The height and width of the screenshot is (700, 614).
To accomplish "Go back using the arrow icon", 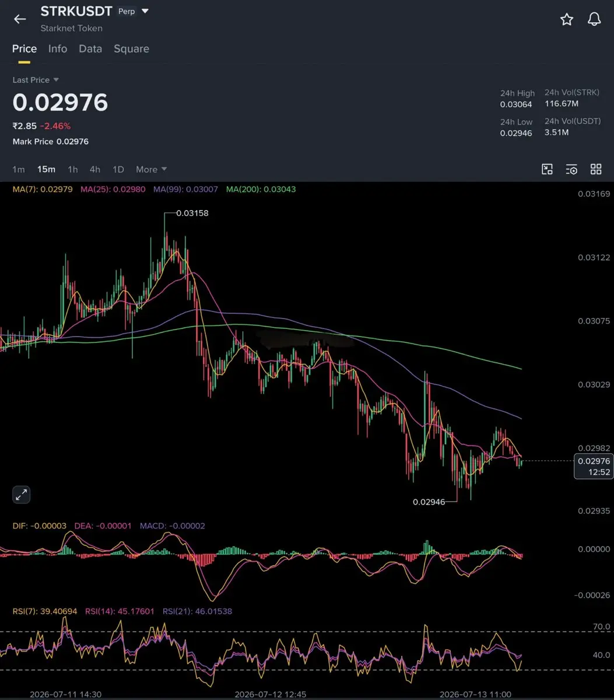I will 20,19.
